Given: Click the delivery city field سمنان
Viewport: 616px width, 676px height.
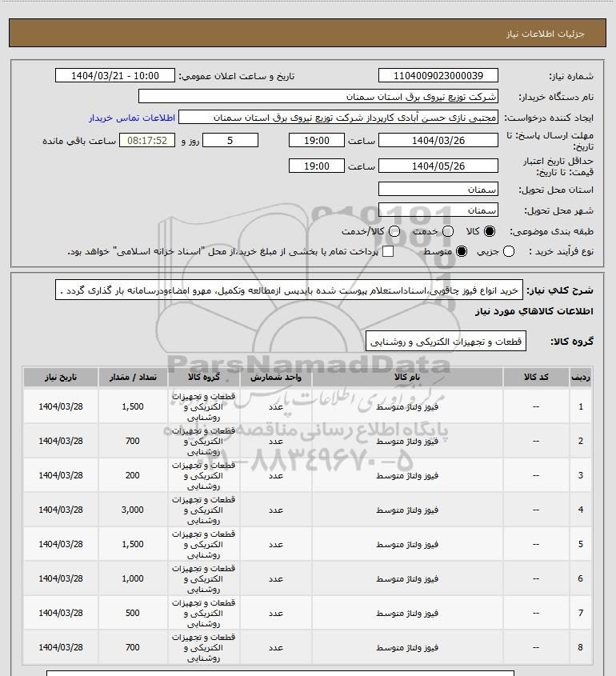Looking at the screenshot, I should [438, 210].
